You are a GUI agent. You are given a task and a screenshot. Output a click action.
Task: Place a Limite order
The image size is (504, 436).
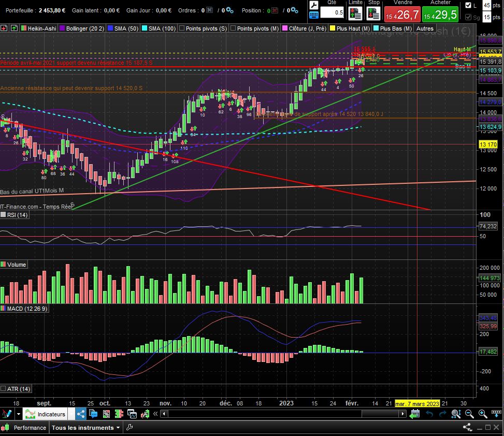(355, 13)
